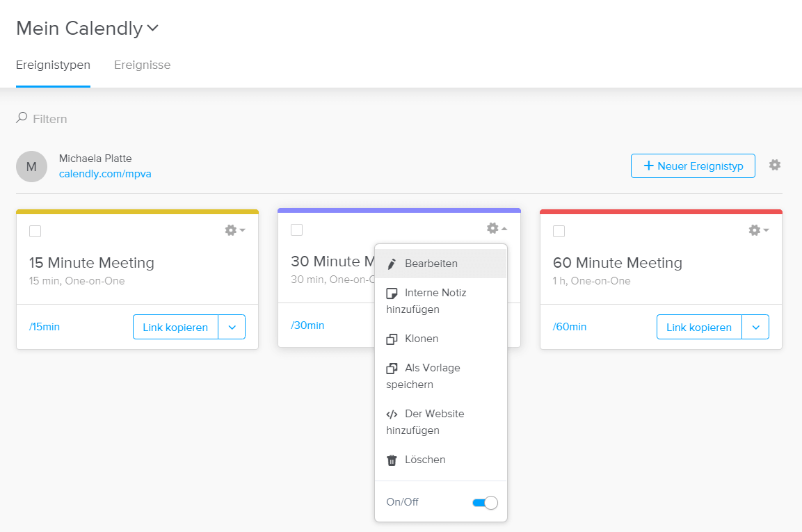Open the account settings gear beside Neuer Ereignistyp
The height and width of the screenshot is (532, 802).
click(x=775, y=166)
